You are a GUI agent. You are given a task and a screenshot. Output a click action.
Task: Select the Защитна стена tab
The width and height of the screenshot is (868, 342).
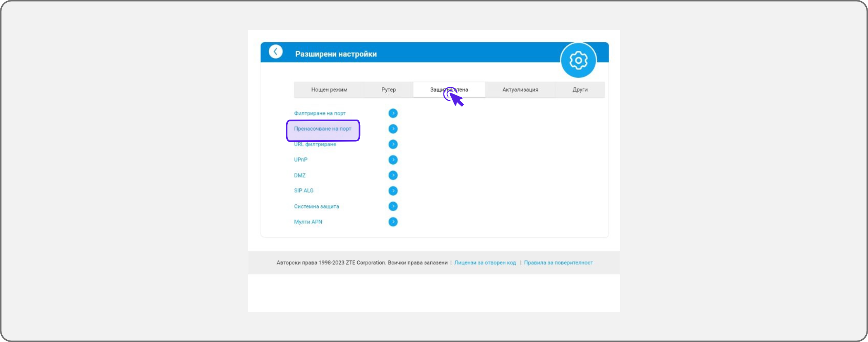[x=449, y=90]
